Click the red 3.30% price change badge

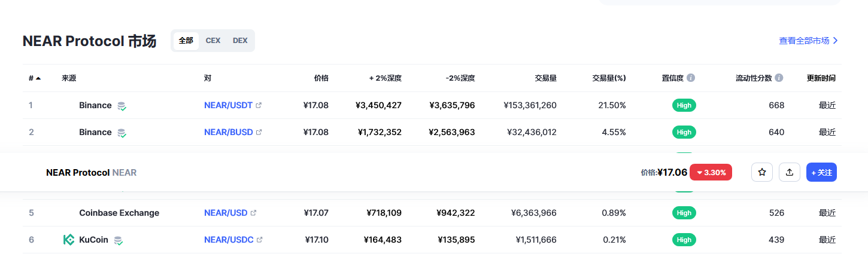coord(711,172)
